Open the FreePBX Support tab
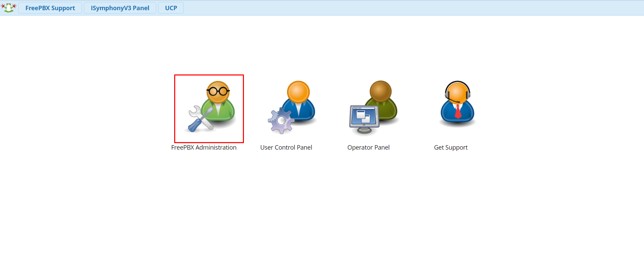644x272 pixels. click(50, 8)
